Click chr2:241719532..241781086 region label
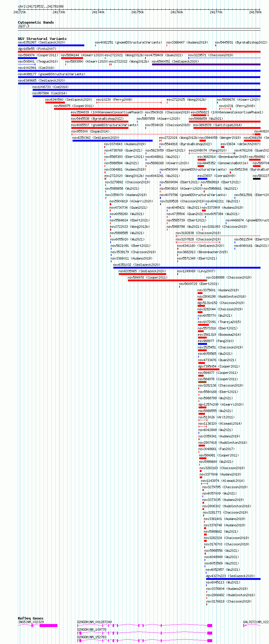Screen dimensions: 269x644 pyautogui.click(x=41, y=6)
